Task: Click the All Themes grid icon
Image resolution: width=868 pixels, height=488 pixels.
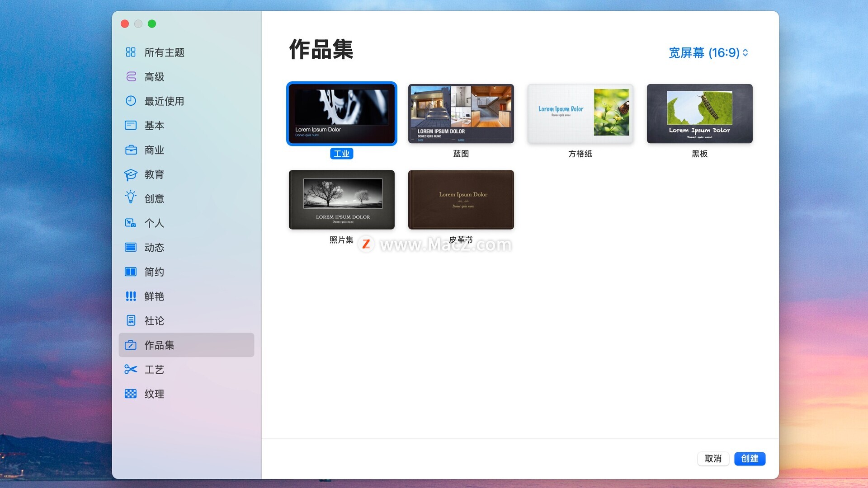Action: coord(131,52)
